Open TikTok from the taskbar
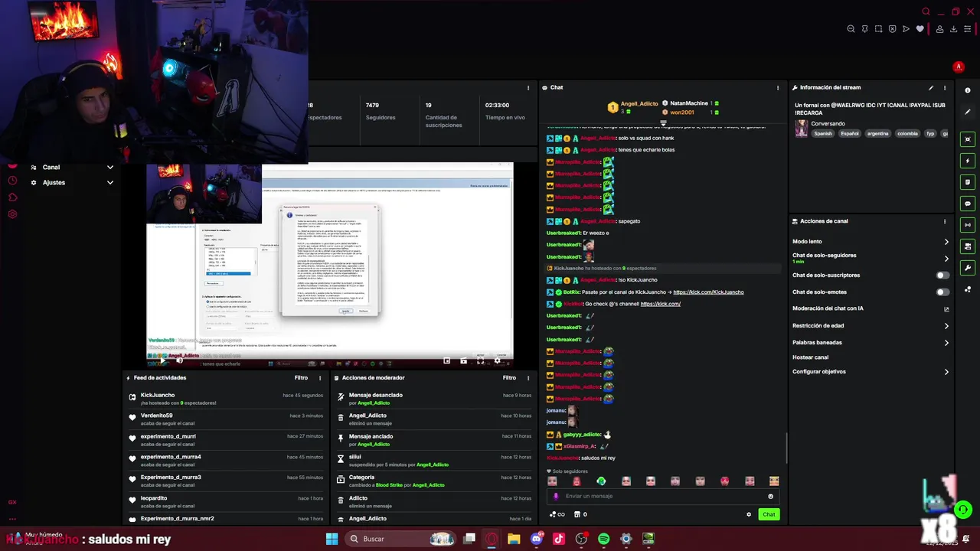The image size is (980, 551). tap(559, 539)
